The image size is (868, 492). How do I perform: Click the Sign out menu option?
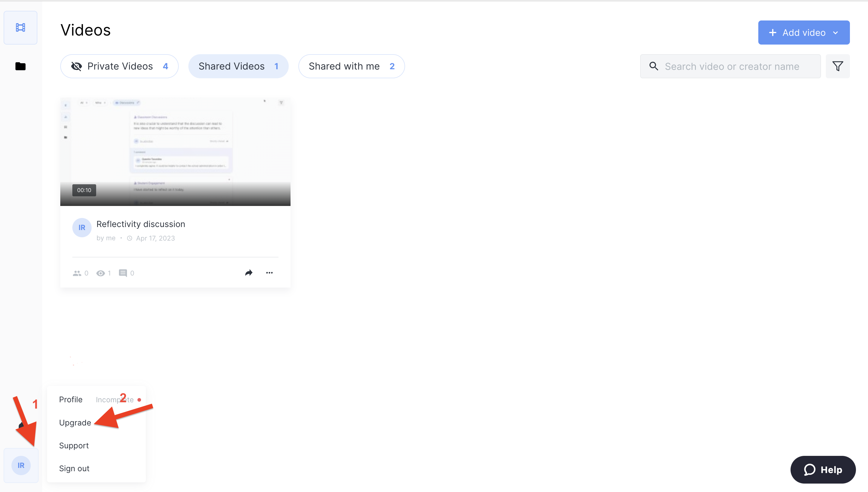[74, 468]
